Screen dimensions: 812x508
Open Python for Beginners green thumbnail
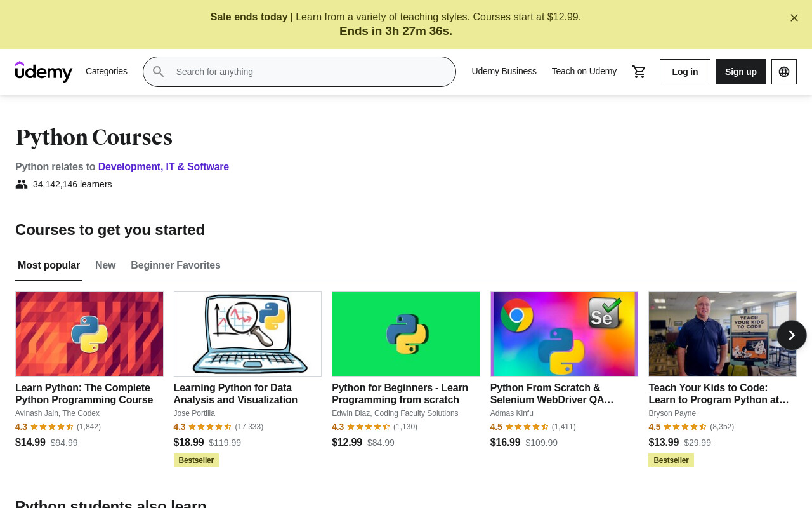click(x=406, y=334)
